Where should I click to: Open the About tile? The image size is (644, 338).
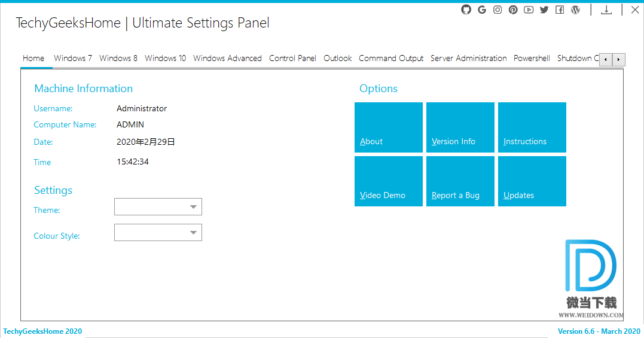pyautogui.click(x=389, y=127)
